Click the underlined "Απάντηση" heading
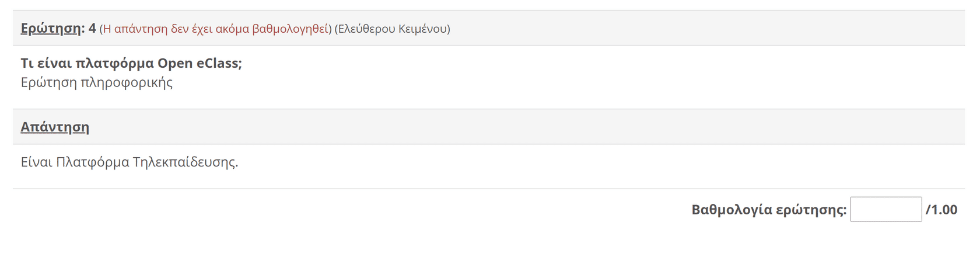 pos(55,127)
